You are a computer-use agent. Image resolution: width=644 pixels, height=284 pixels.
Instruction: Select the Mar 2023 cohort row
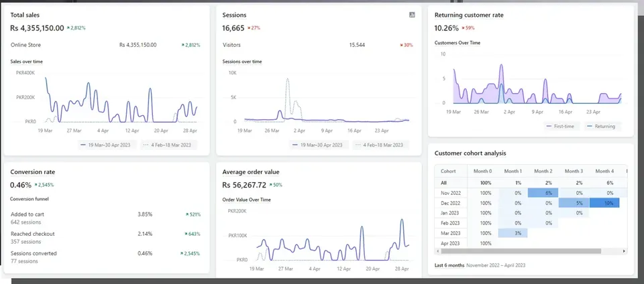530,233
